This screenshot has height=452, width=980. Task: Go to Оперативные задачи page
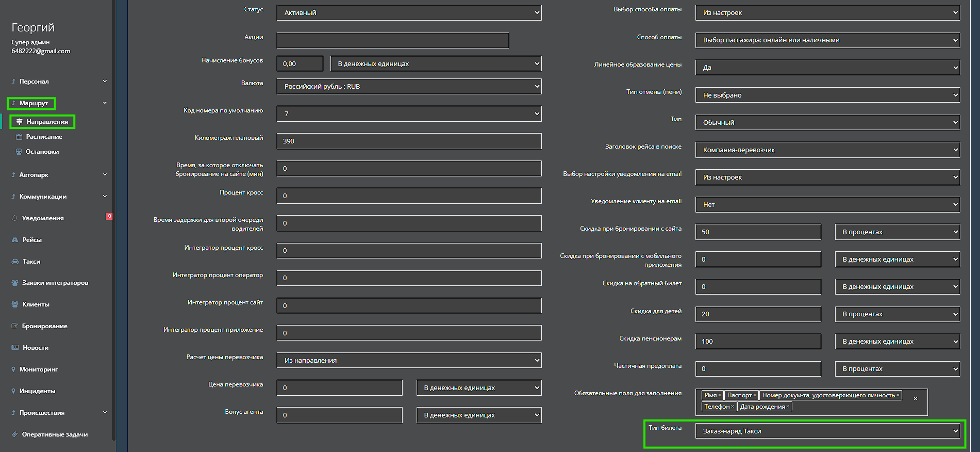[x=55, y=434]
